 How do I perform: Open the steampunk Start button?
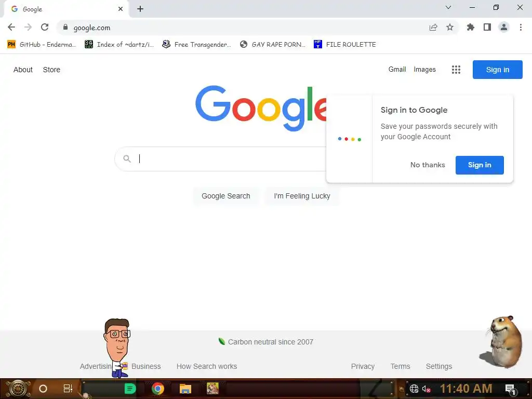click(x=18, y=389)
